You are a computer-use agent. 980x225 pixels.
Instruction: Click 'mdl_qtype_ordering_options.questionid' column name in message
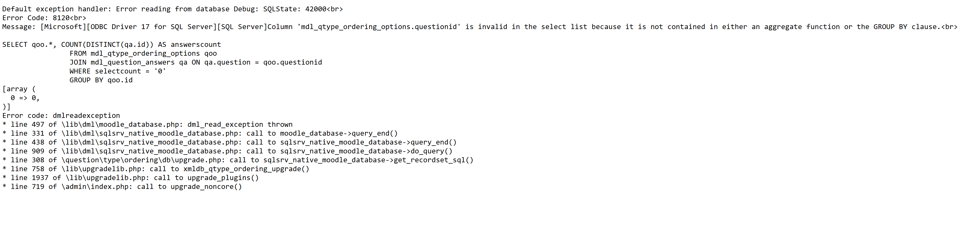tap(379, 27)
